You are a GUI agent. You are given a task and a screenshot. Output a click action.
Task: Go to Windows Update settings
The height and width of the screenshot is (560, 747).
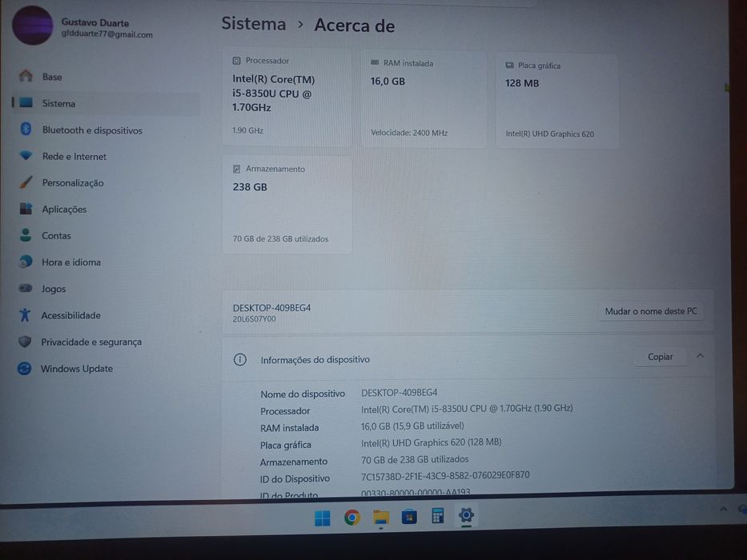pyautogui.click(x=106, y=369)
